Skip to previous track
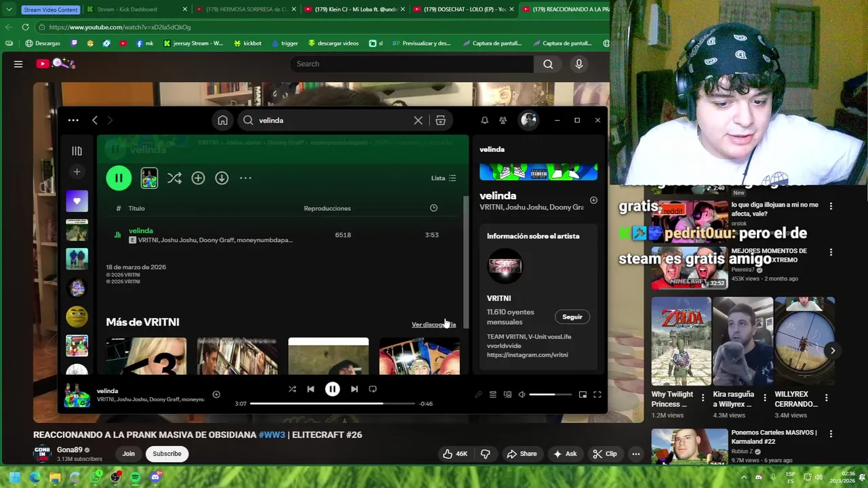The height and width of the screenshot is (488, 868). [x=311, y=389]
